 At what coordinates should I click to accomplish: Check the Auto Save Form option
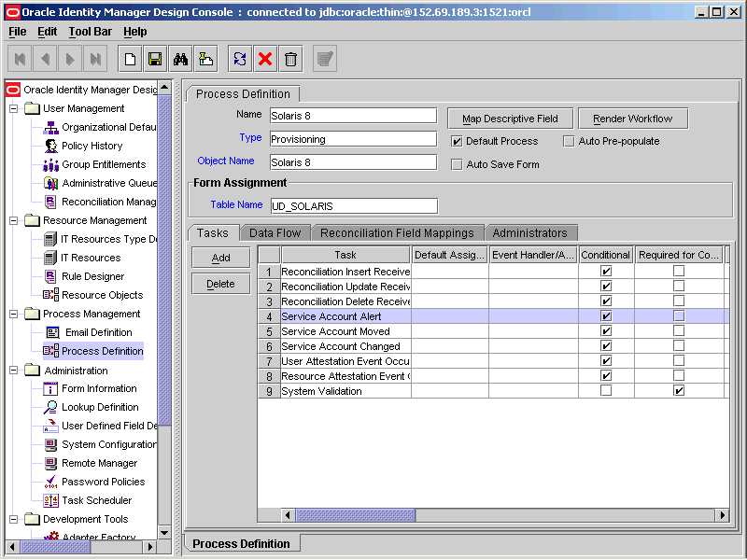457,165
